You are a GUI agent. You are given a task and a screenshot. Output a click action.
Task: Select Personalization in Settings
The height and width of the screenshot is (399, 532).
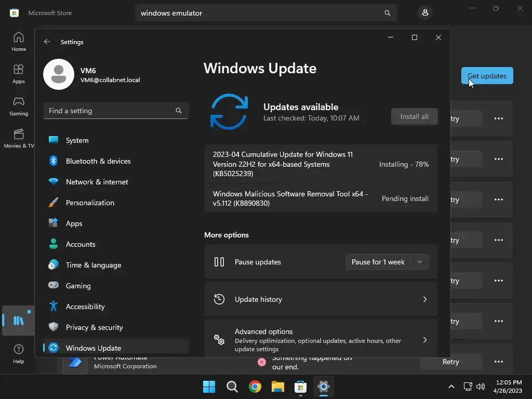(x=116, y=203)
